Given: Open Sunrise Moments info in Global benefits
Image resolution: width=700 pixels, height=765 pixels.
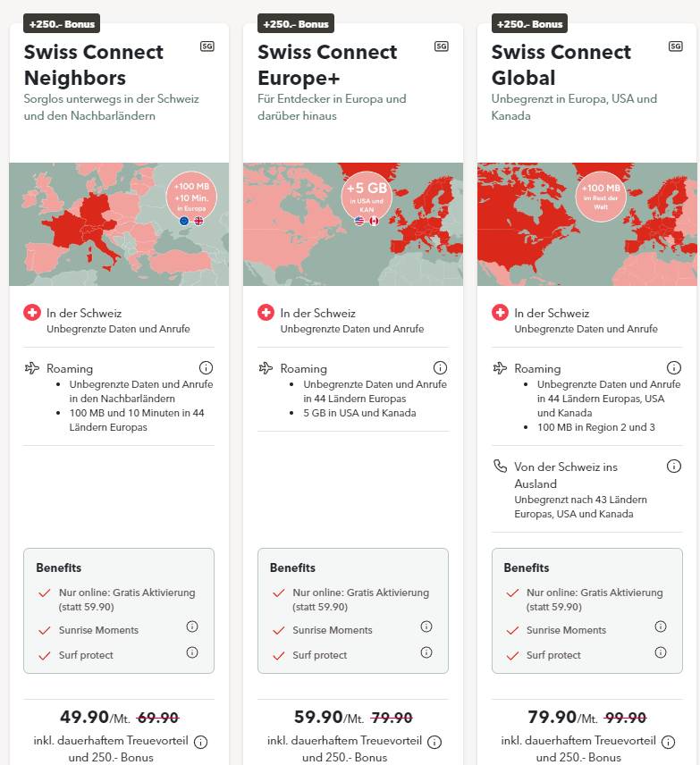Looking at the screenshot, I should point(661,626).
